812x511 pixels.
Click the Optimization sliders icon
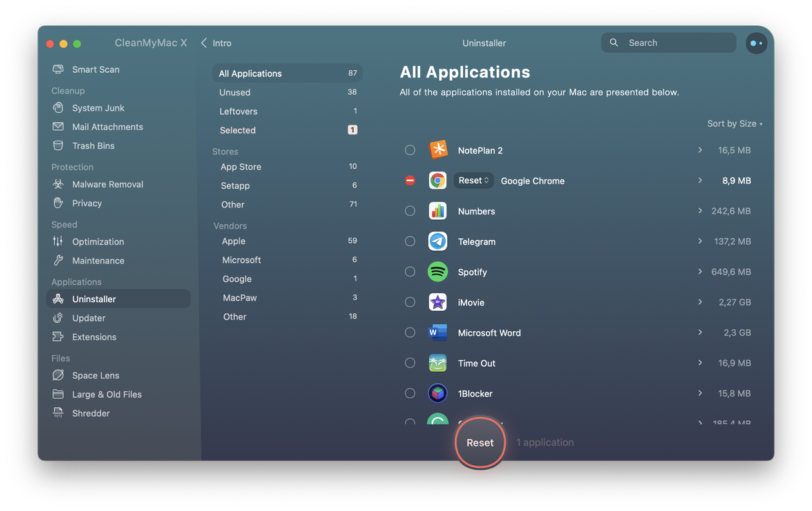point(58,242)
